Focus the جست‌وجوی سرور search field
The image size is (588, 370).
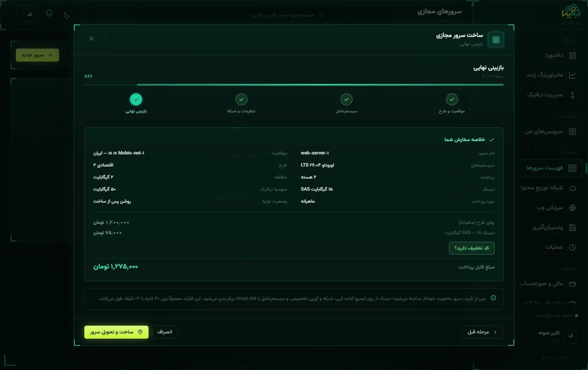coord(234,15)
